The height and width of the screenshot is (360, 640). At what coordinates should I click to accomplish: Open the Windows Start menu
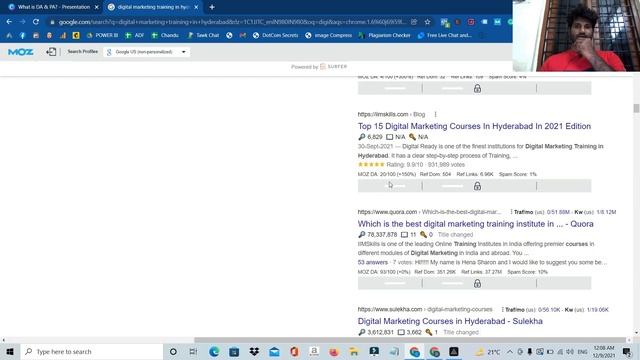[10, 351]
